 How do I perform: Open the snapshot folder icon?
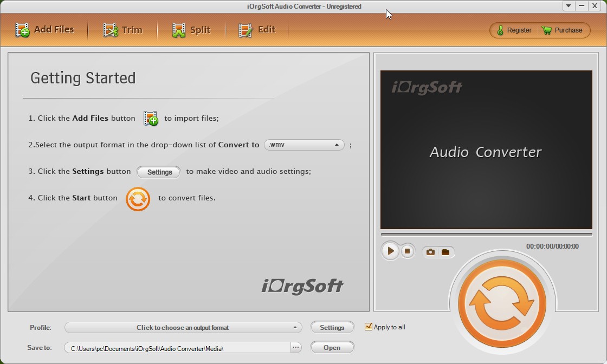point(445,251)
